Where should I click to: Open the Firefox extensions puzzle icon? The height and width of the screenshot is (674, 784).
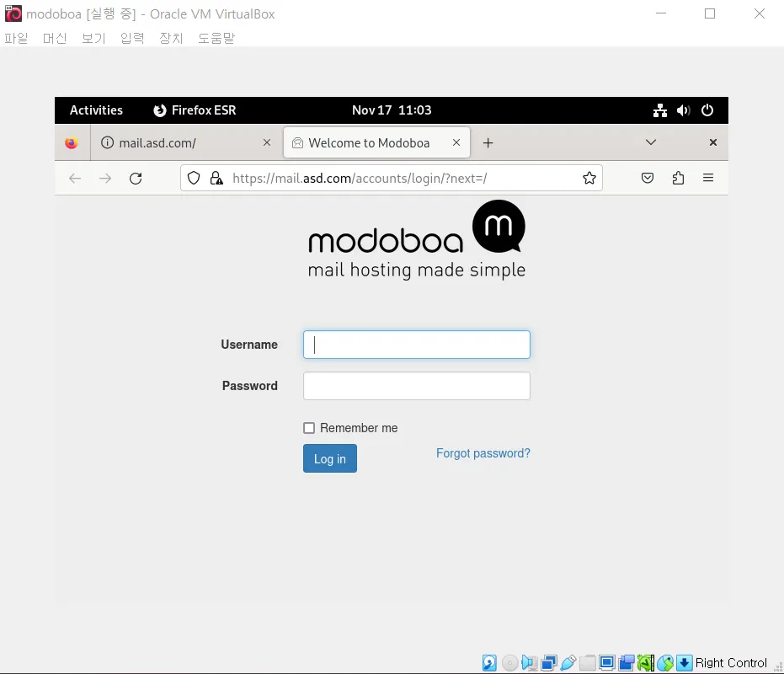[x=678, y=178]
